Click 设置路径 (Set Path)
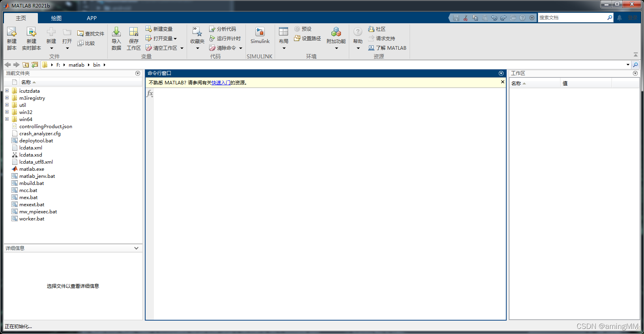644x334 pixels. tap(307, 39)
